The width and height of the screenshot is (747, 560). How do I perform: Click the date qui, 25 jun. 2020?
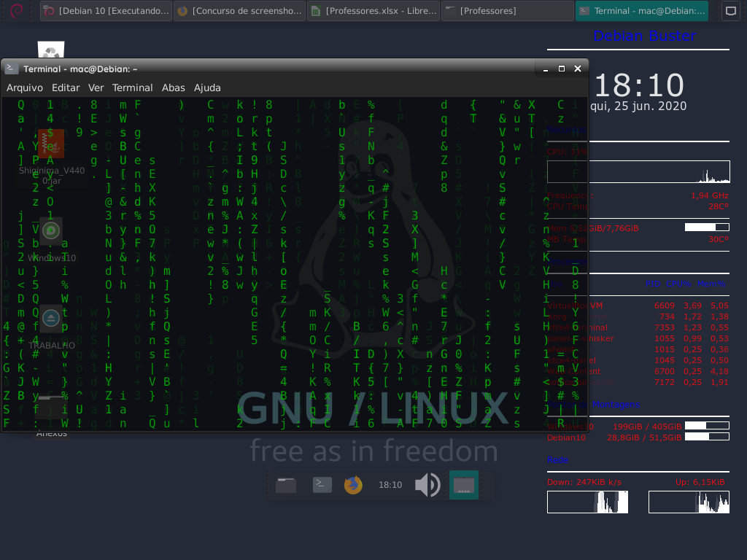pos(638,106)
